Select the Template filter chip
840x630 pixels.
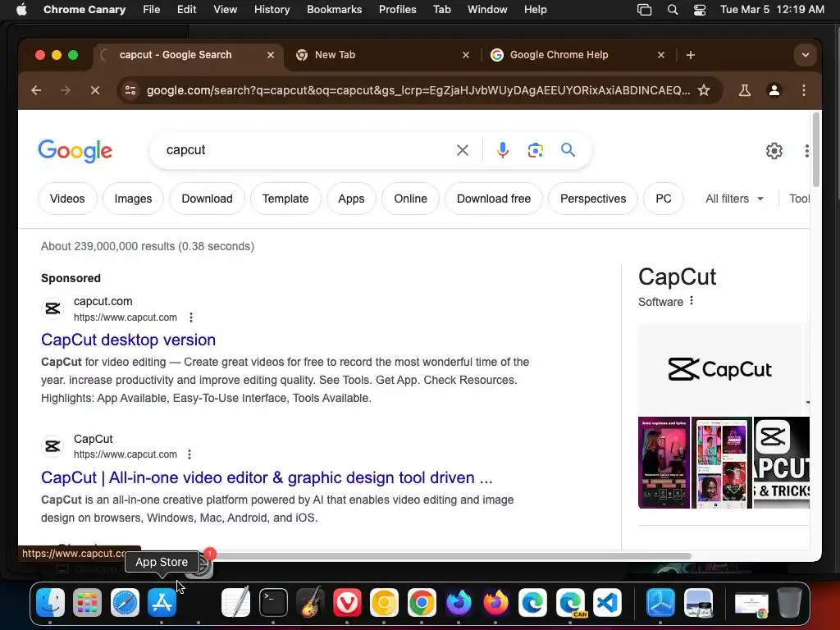285,199
